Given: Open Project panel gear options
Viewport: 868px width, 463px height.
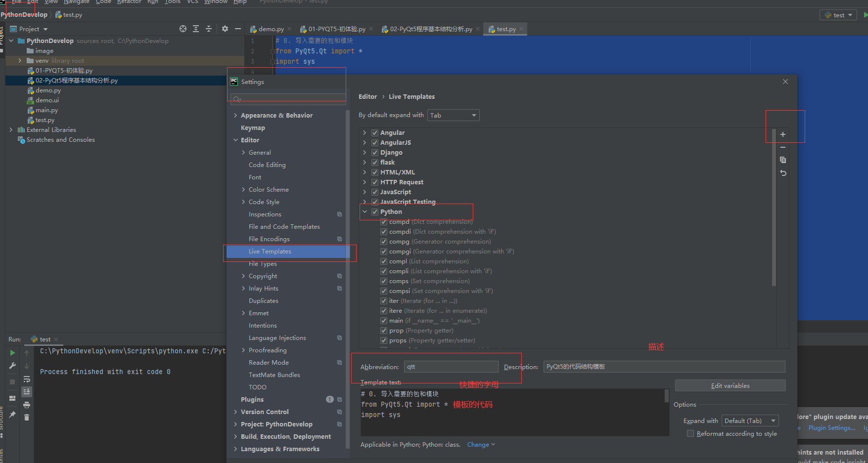Looking at the screenshot, I should 225,29.
